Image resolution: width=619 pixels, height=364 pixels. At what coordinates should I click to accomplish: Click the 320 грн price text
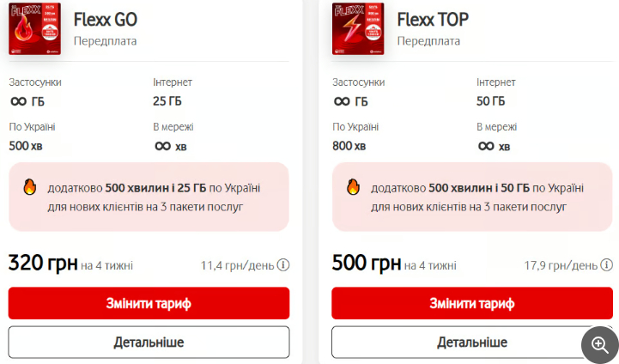point(43,263)
